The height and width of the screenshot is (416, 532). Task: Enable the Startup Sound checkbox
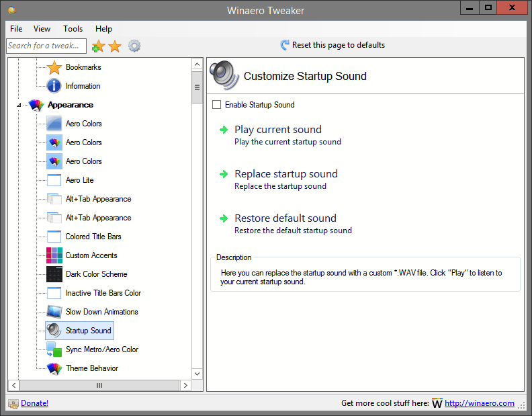[x=216, y=105]
